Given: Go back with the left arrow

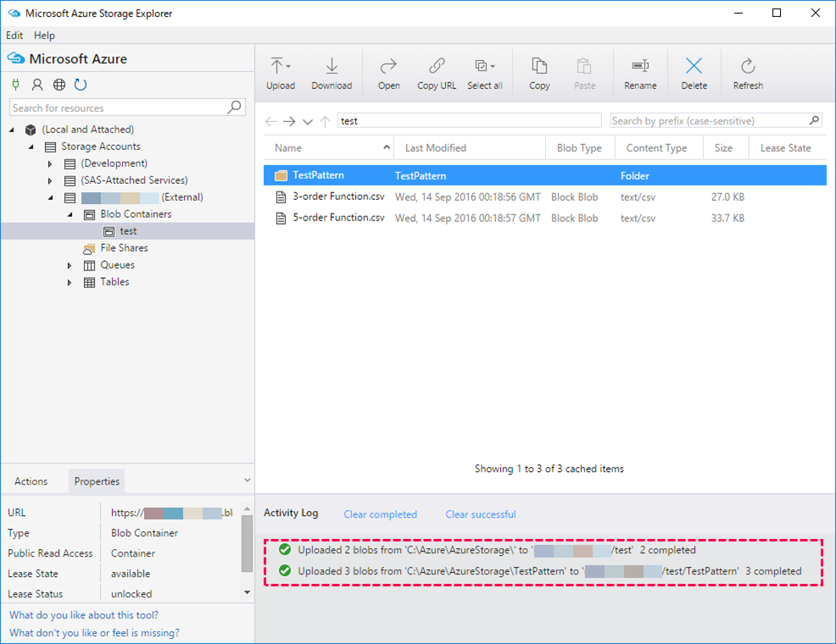Looking at the screenshot, I should point(270,121).
